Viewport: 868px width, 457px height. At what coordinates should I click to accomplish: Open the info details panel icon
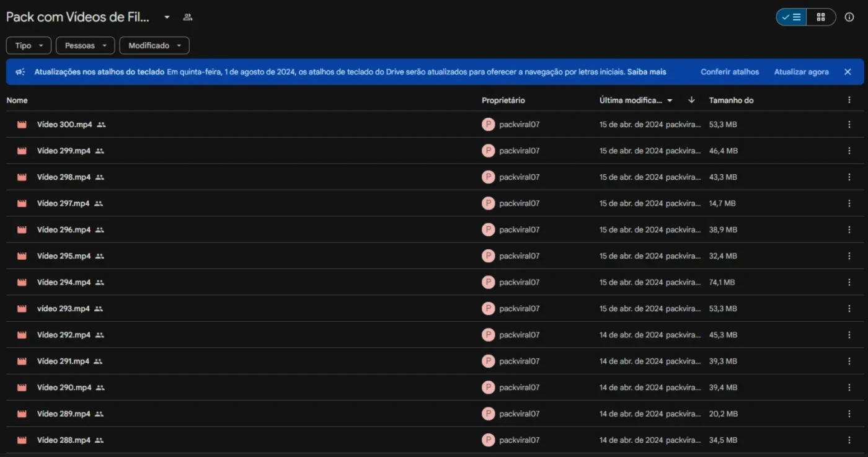click(x=849, y=17)
